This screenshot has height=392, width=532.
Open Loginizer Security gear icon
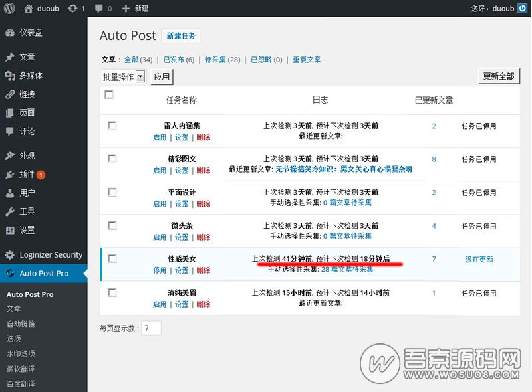(10, 255)
